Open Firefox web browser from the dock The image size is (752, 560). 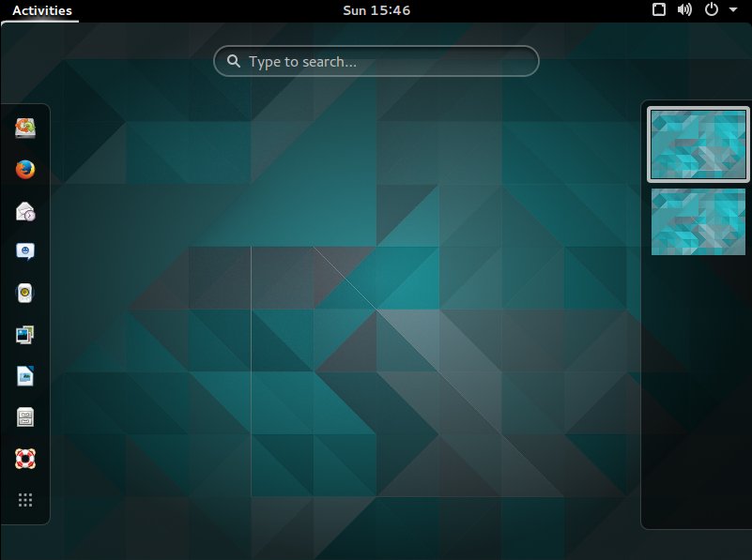pos(25,170)
